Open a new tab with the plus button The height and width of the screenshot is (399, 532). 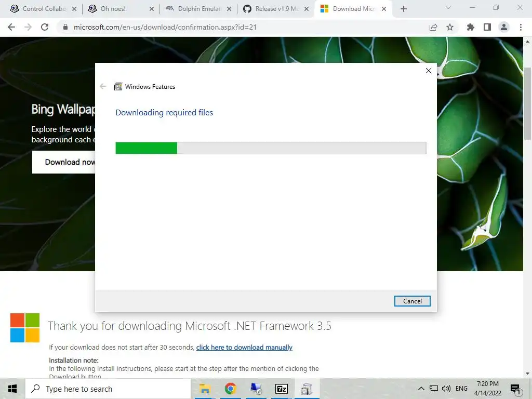tap(403, 9)
